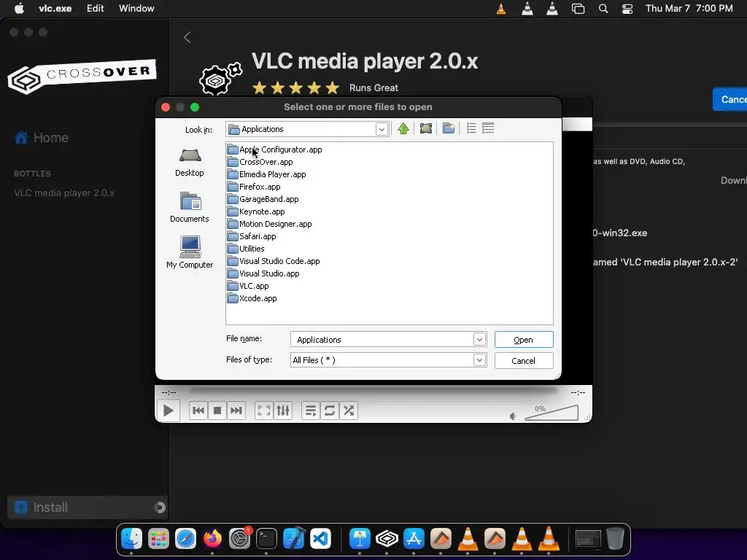Screen dimensions: 747x560
Task: Click the CrossOver back chevron
Action: pyautogui.click(x=187, y=37)
